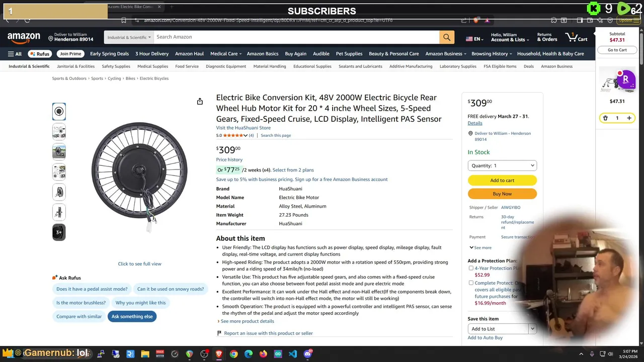Open the shopping cart icon
644x362 pixels.
point(576,37)
